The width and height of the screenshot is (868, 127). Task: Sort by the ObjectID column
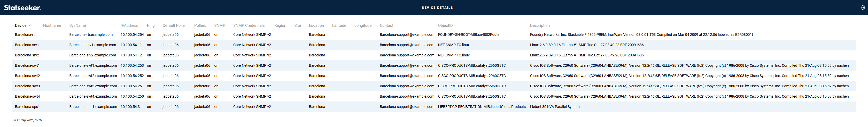(x=445, y=26)
